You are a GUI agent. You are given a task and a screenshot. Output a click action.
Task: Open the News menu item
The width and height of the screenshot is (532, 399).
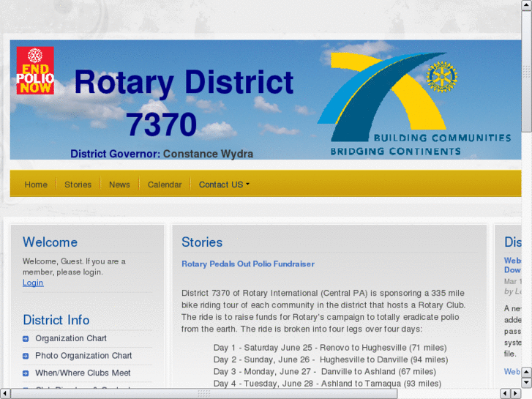[x=119, y=184]
